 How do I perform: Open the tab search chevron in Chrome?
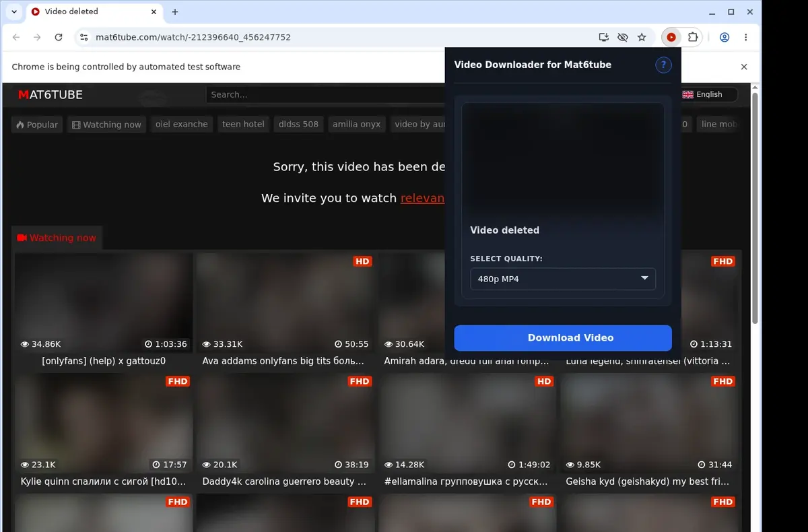(13, 11)
